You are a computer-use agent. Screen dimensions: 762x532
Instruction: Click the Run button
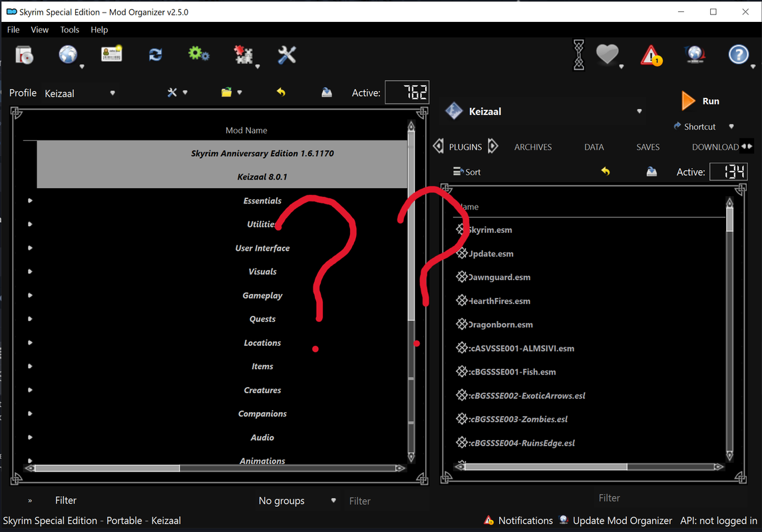700,101
